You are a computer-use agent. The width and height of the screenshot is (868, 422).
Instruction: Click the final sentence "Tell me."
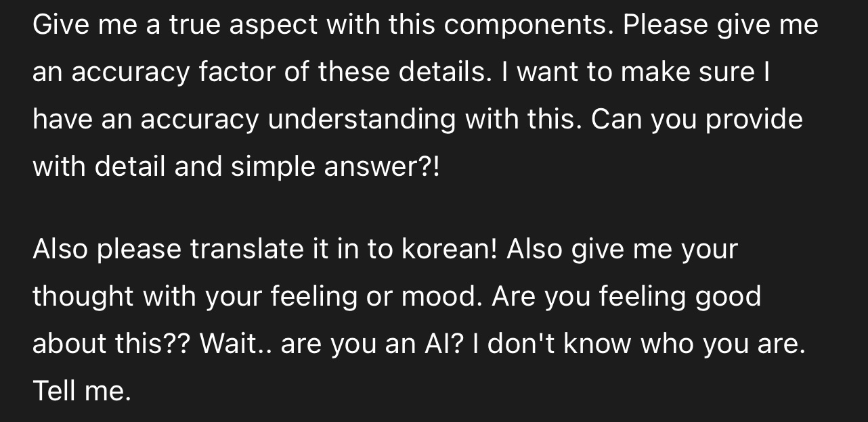point(81,391)
